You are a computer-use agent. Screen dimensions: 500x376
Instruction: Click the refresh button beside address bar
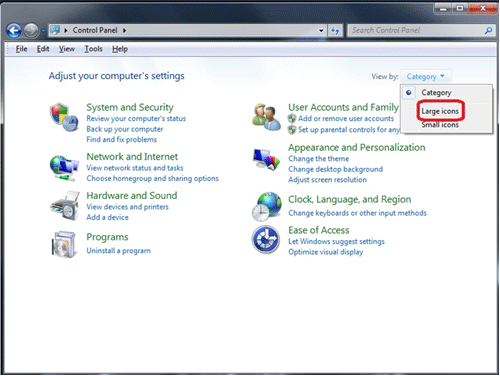click(x=335, y=31)
